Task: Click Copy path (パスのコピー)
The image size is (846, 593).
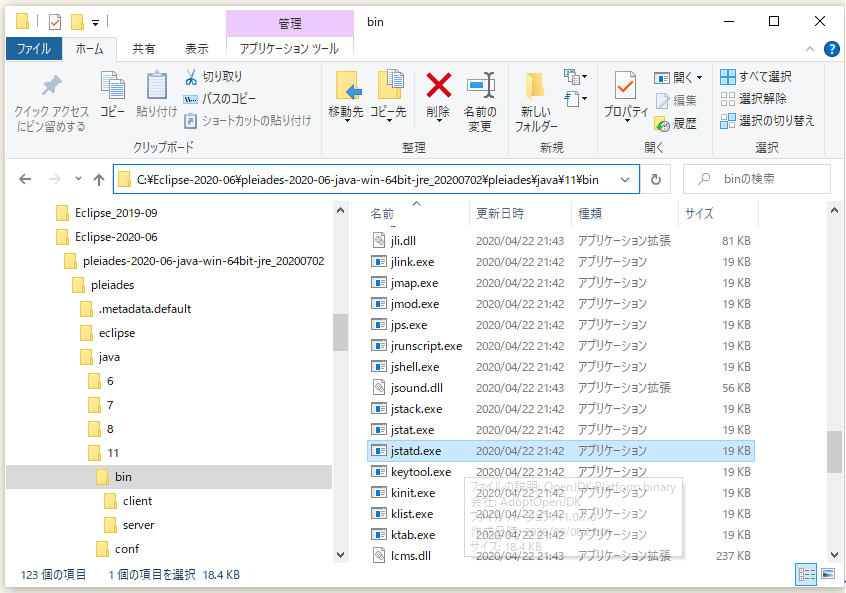Action: 219,99
